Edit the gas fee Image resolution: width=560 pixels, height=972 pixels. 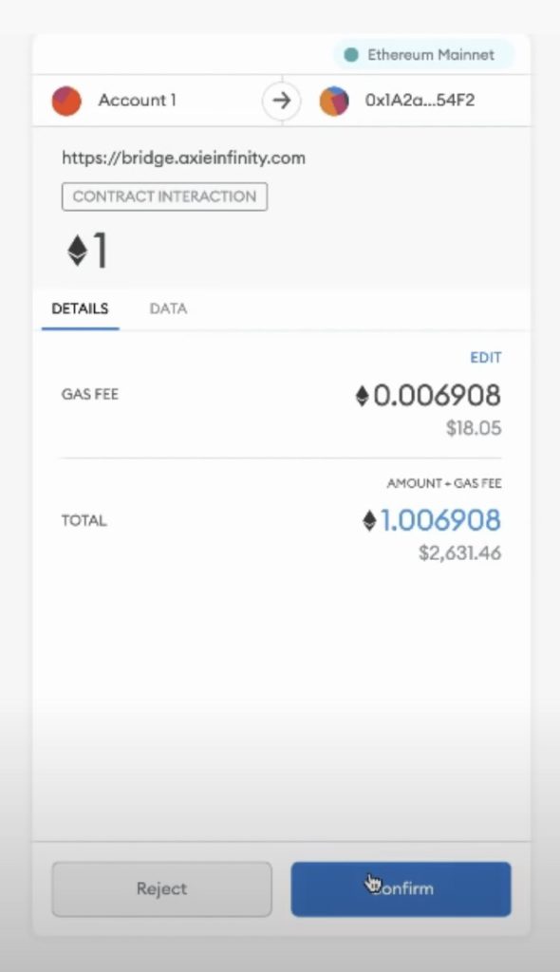click(486, 358)
